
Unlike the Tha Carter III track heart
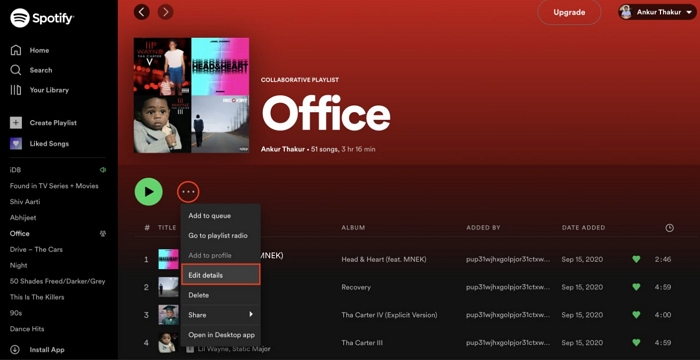(637, 343)
